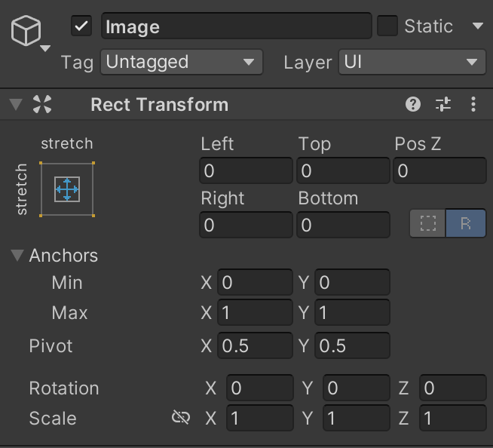
Task: Select the Rotation Z value field
Action: pyautogui.click(x=452, y=388)
